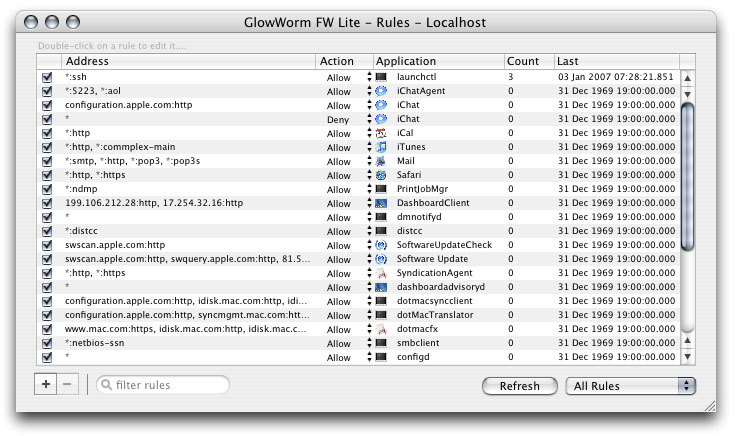This screenshot has height=436, width=741.
Task: Click the Refresh button
Action: [x=519, y=386]
